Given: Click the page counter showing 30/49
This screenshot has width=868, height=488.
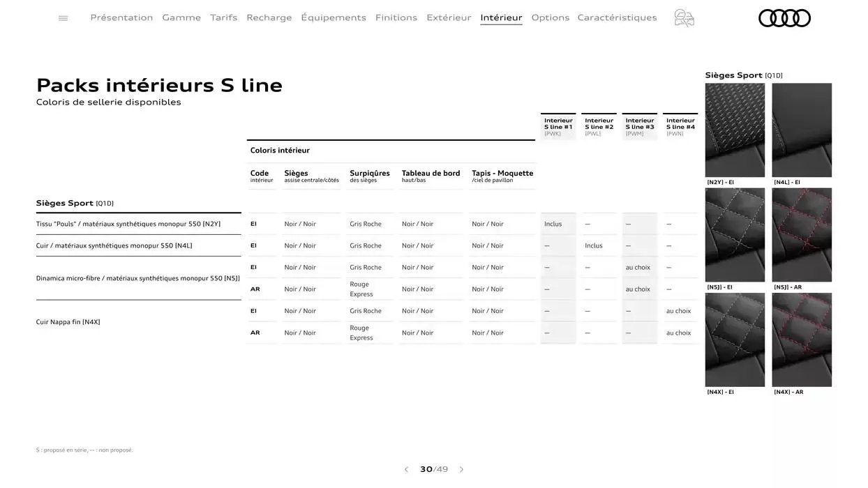Looking at the screenshot, I should [x=433, y=468].
